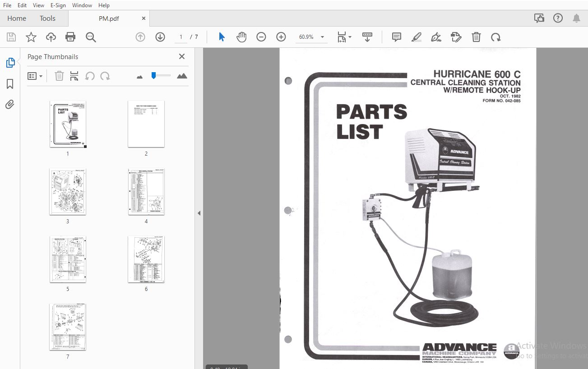Open the Bookmarks sidebar panel
Image resolution: width=588 pixels, height=369 pixels.
click(10, 84)
